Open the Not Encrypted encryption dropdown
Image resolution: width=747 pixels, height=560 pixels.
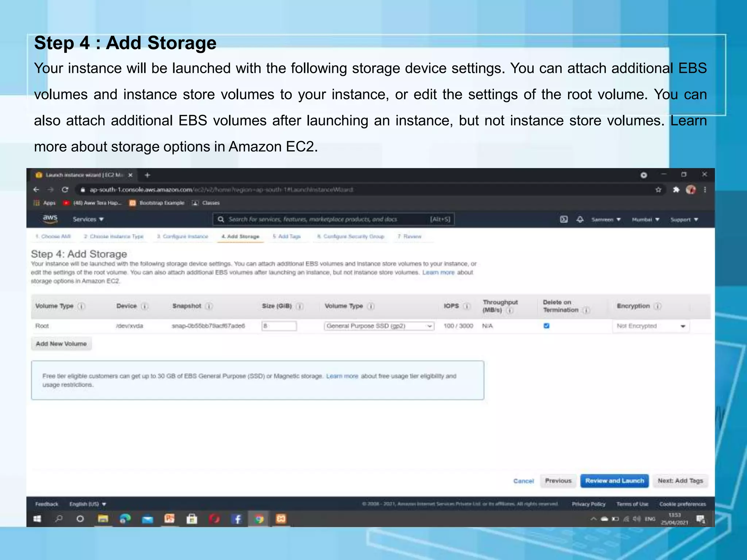pyautogui.click(x=651, y=326)
